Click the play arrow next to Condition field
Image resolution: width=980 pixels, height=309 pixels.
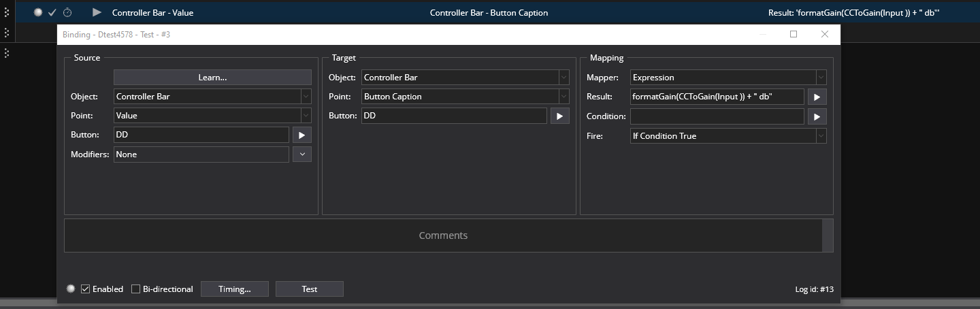point(817,117)
